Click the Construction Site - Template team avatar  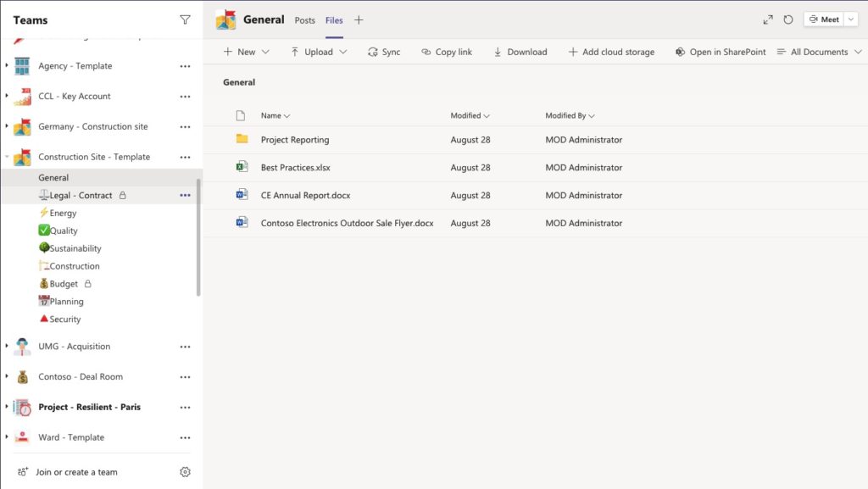22,157
